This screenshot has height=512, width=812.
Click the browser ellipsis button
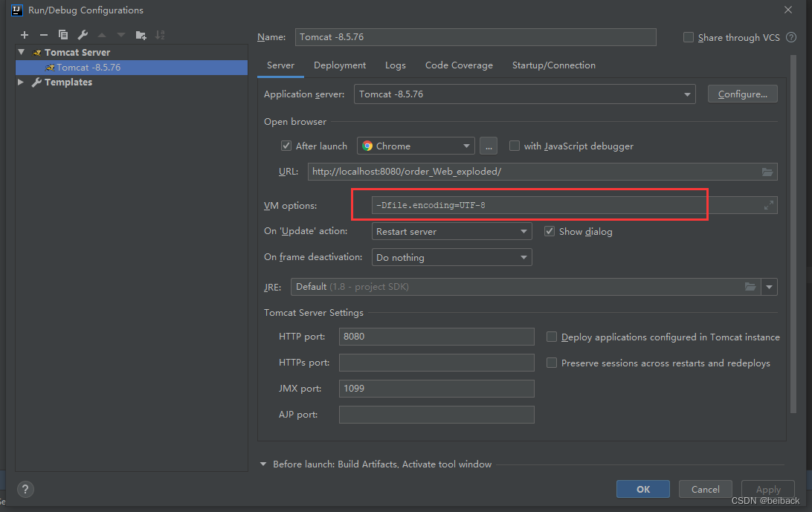tap(489, 146)
